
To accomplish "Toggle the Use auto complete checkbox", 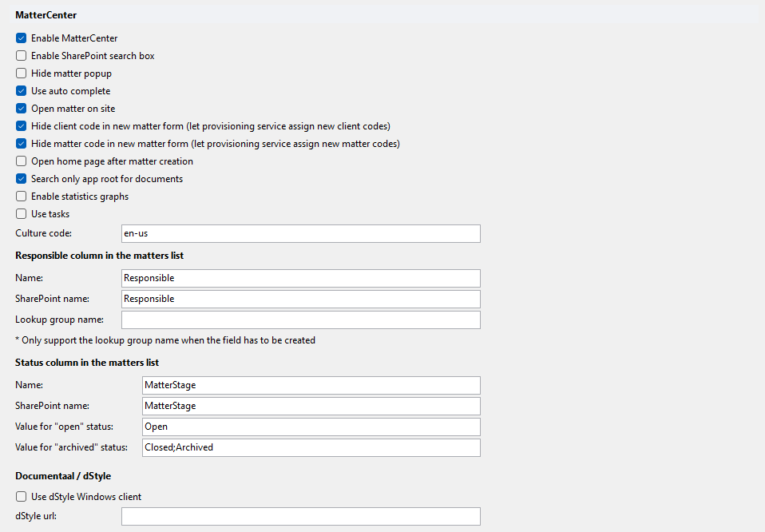I will pyautogui.click(x=21, y=91).
